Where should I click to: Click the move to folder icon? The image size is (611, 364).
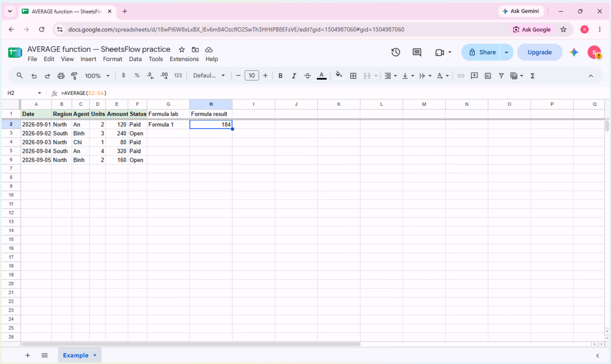click(x=195, y=50)
